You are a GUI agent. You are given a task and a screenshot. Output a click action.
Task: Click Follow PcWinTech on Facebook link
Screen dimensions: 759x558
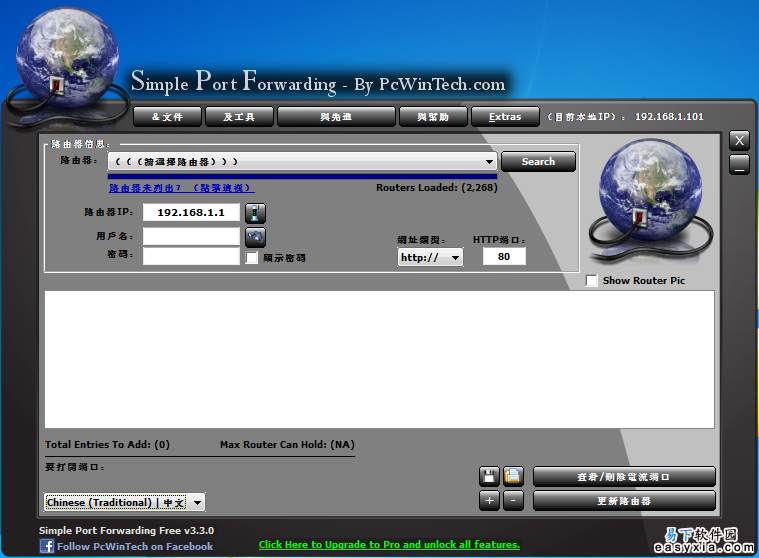pos(135,546)
